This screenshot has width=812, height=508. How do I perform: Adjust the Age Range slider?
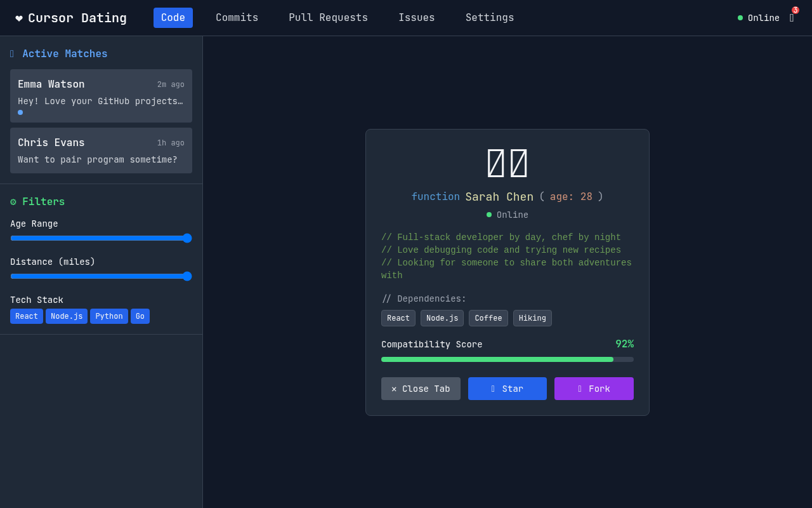pos(101,238)
